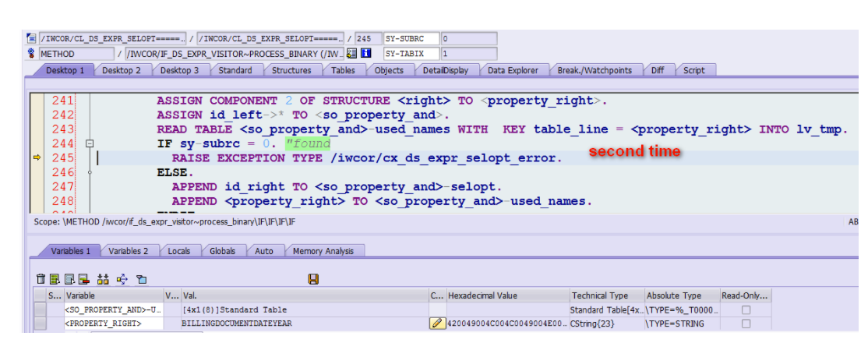Select the Locals tab
The height and width of the screenshot is (343, 868).
click(178, 251)
